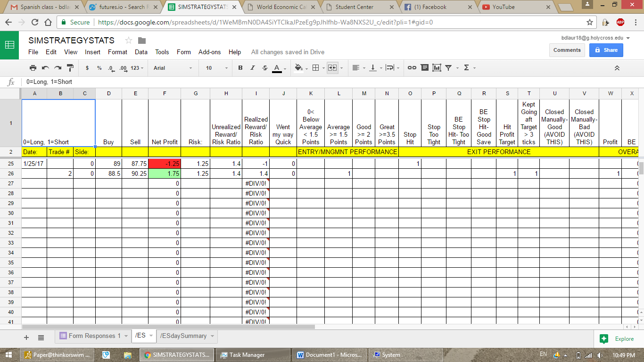Open the Windows Start button
Image resolution: width=644 pixels, height=362 pixels.
(9, 355)
